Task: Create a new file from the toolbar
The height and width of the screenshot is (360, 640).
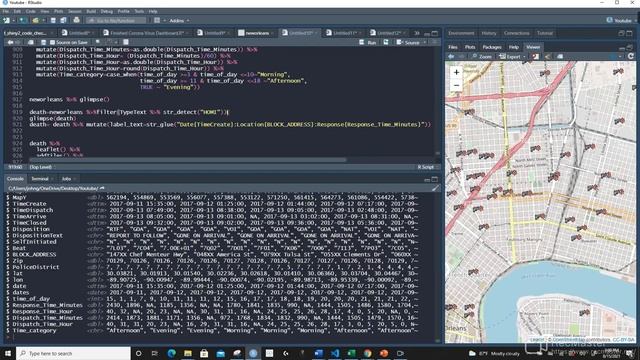Action: tap(6, 20)
